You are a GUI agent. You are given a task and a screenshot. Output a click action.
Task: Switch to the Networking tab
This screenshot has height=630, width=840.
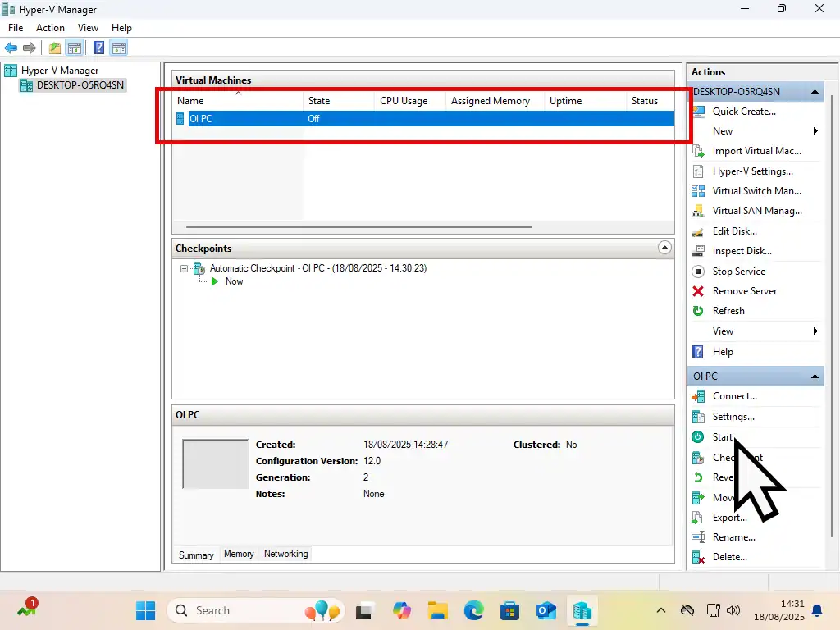(x=285, y=554)
